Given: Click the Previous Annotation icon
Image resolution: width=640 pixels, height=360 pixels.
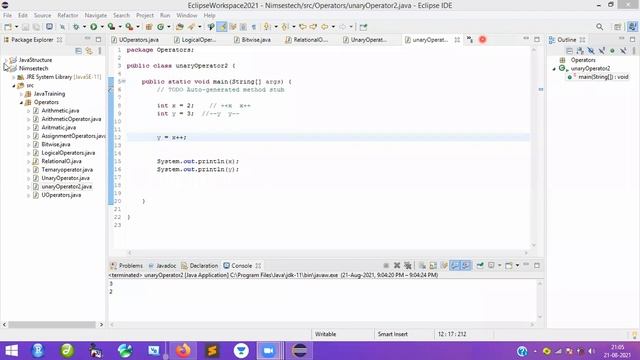Looking at the screenshot, I should click(284, 27).
